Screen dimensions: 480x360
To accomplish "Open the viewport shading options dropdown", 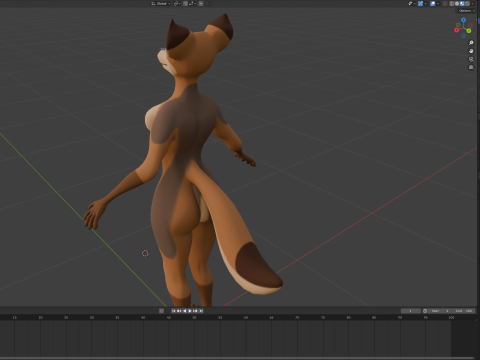I will coord(473,3).
